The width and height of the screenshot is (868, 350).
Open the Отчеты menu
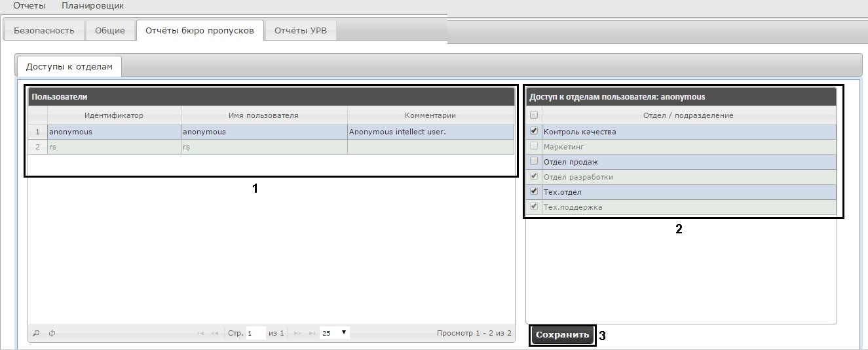point(29,6)
